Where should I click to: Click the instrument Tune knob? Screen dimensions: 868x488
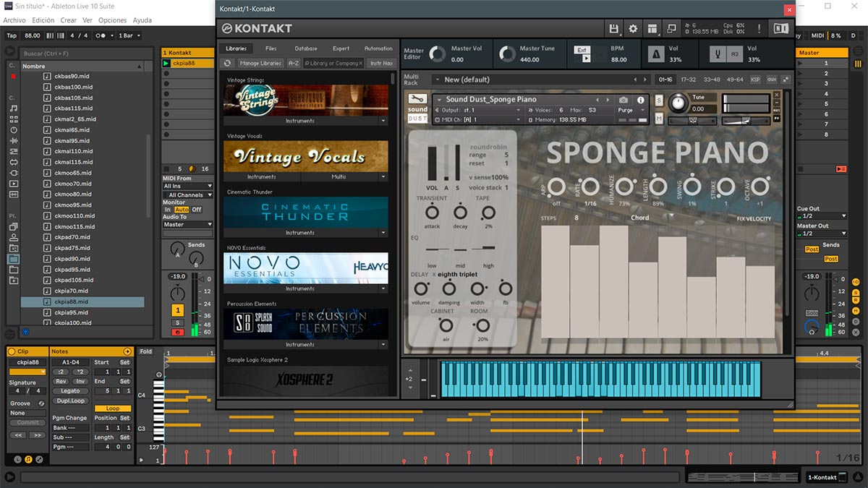(678, 103)
